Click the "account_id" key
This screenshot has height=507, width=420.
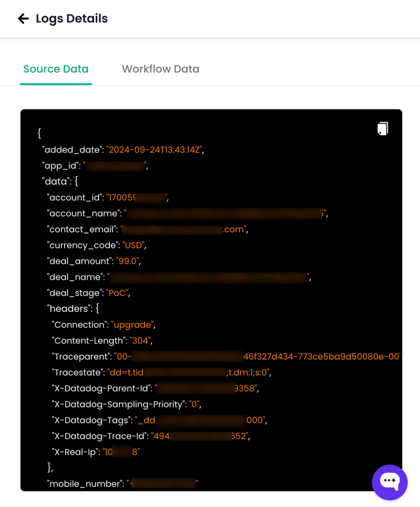(x=75, y=198)
